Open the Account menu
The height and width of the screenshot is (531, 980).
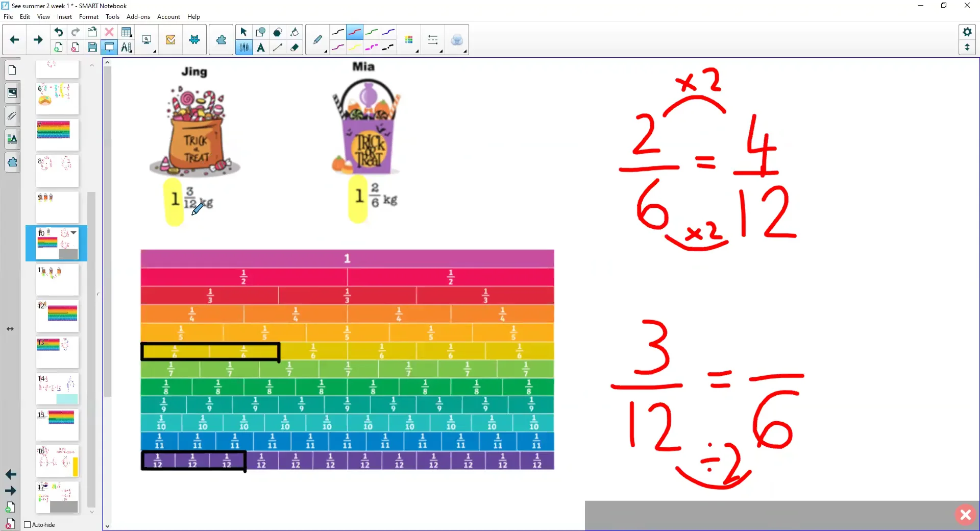(x=168, y=17)
